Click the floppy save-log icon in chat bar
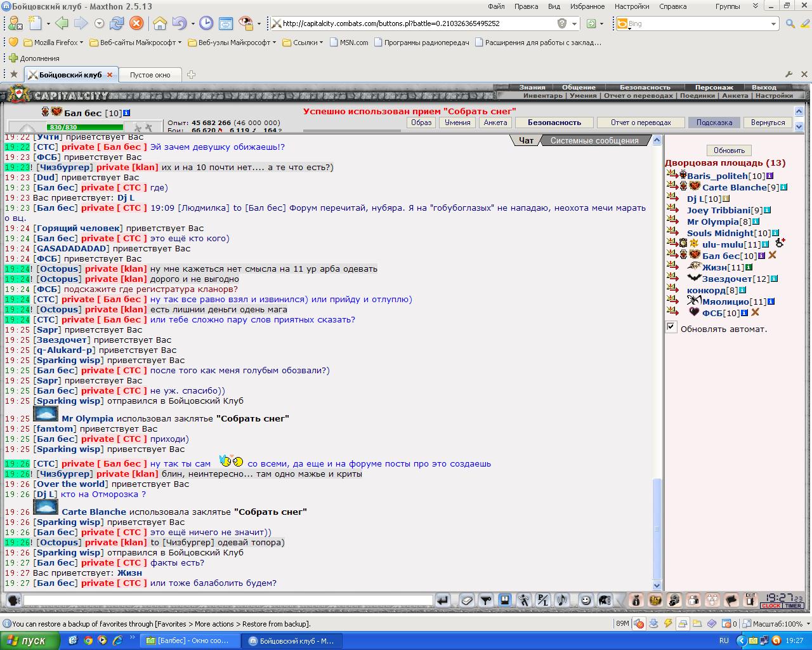The width and height of the screenshot is (812, 650). 505,600
